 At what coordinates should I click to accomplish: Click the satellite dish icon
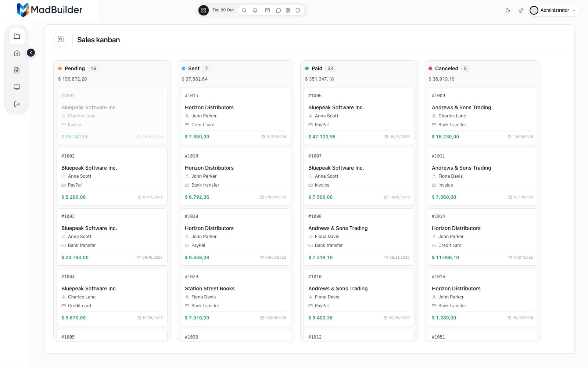click(521, 10)
